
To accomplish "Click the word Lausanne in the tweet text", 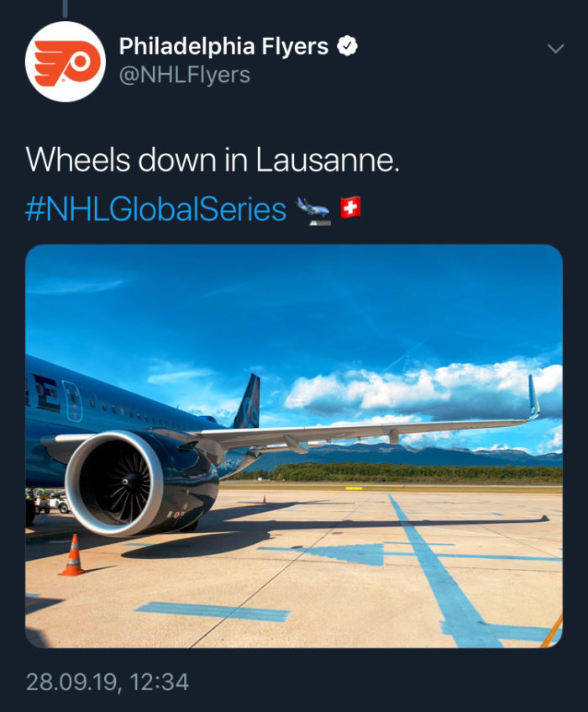I will 328,160.
